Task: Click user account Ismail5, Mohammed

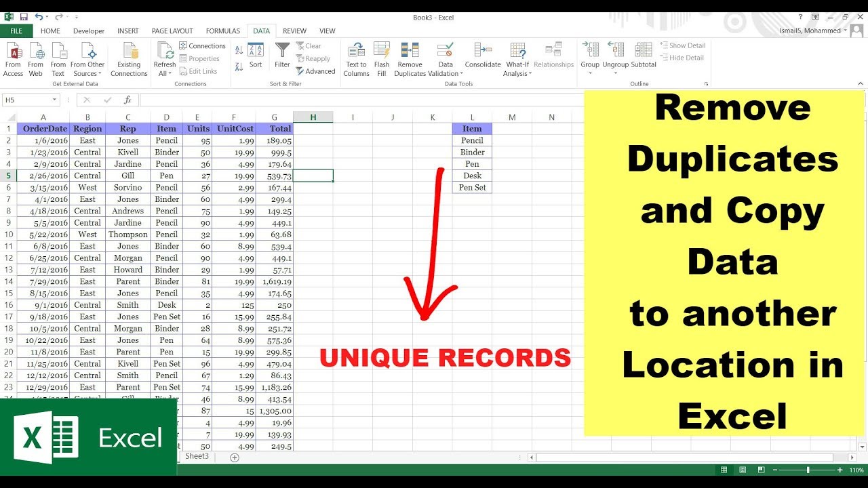Action: point(812,30)
